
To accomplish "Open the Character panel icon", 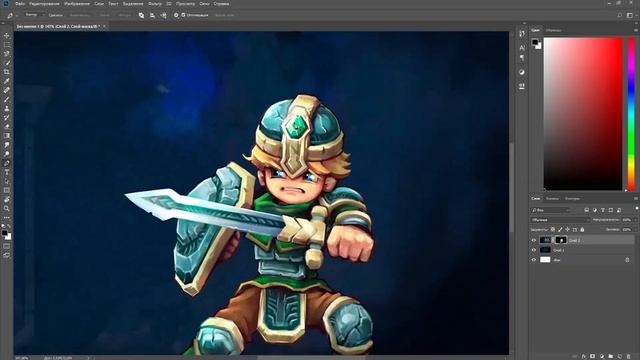I will click(x=522, y=48).
